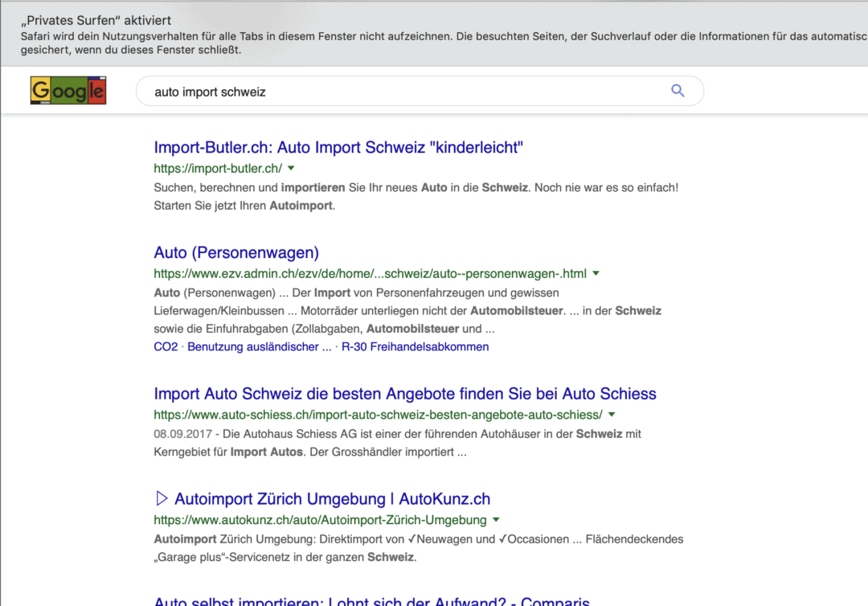This screenshot has height=606, width=868.
Task: Click the autokunz.ch green URL text
Action: point(317,519)
